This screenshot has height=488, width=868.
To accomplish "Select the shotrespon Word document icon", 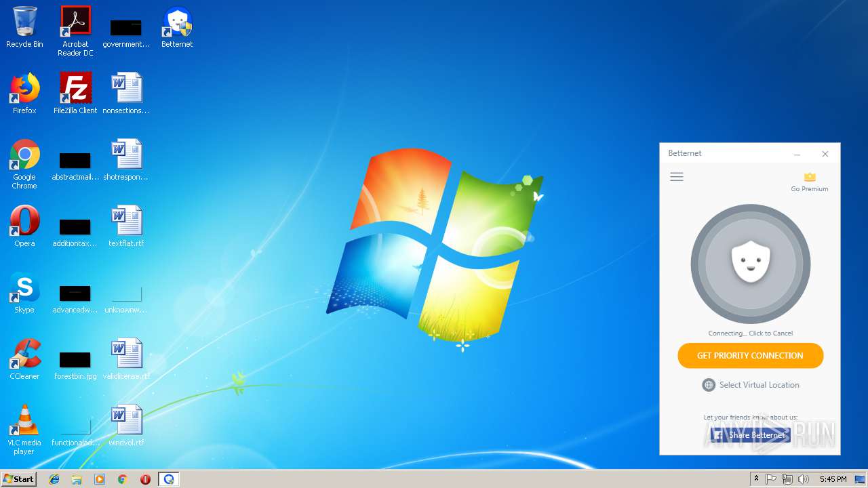I will click(x=126, y=161).
